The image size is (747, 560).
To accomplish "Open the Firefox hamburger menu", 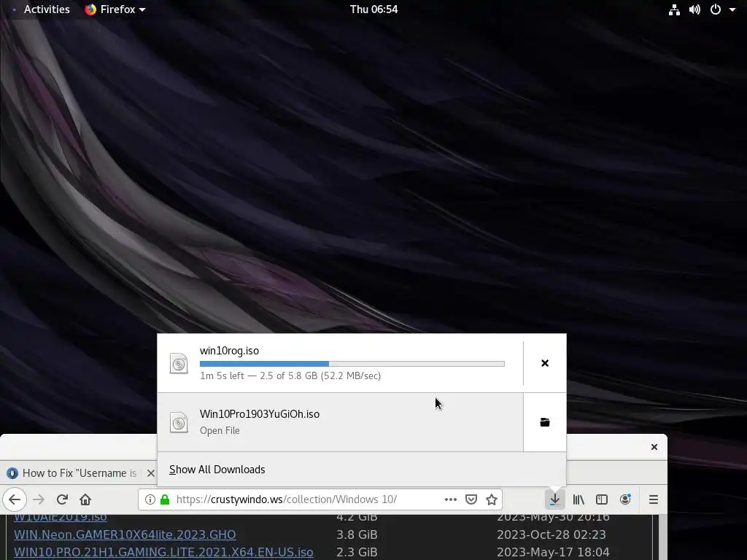I will point(654,499).
